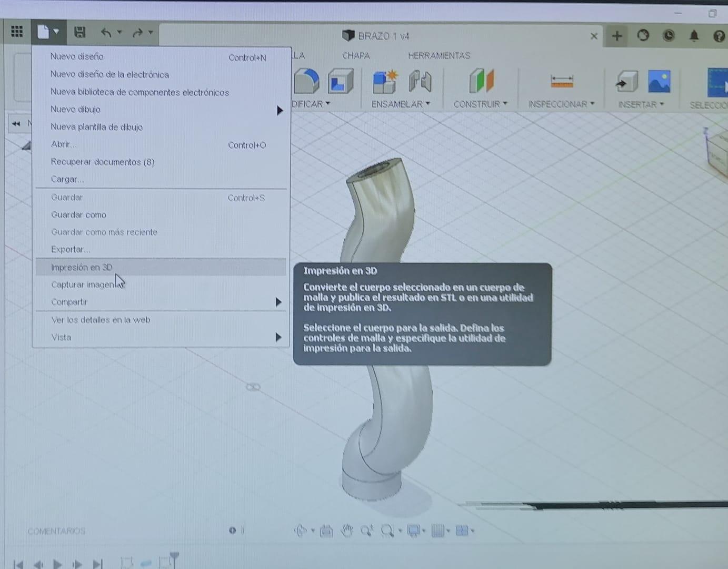
Task: Click the Orbit navigation icon
Action: click(x=301, y=531)
